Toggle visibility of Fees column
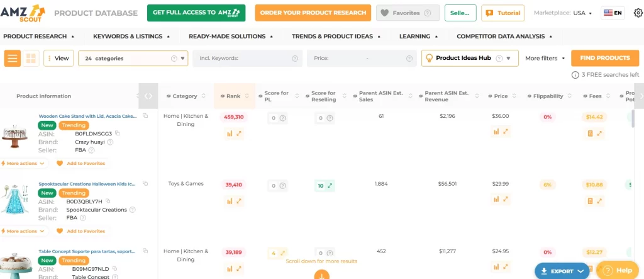The height and width of the screenshot is (279, 644). tap(585, 96)
